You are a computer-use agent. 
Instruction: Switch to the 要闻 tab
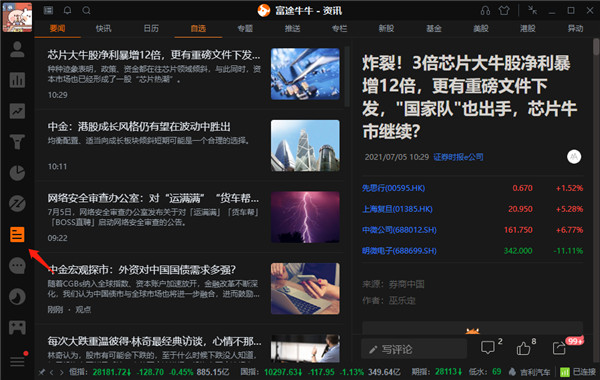pos(57,28)
